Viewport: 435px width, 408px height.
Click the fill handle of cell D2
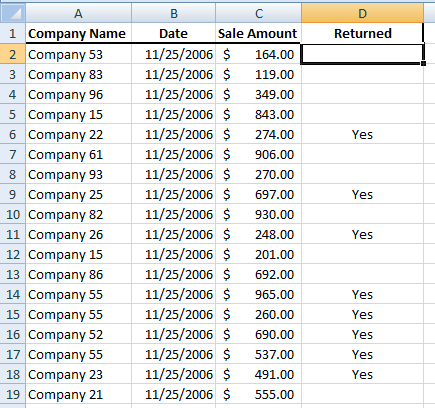(x=423, y=63)
